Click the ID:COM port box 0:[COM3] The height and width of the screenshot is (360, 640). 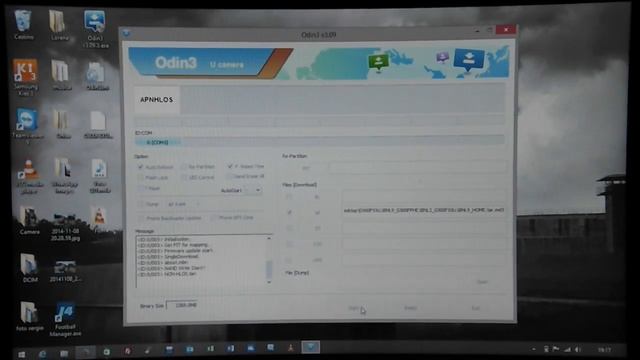(158, 142)
